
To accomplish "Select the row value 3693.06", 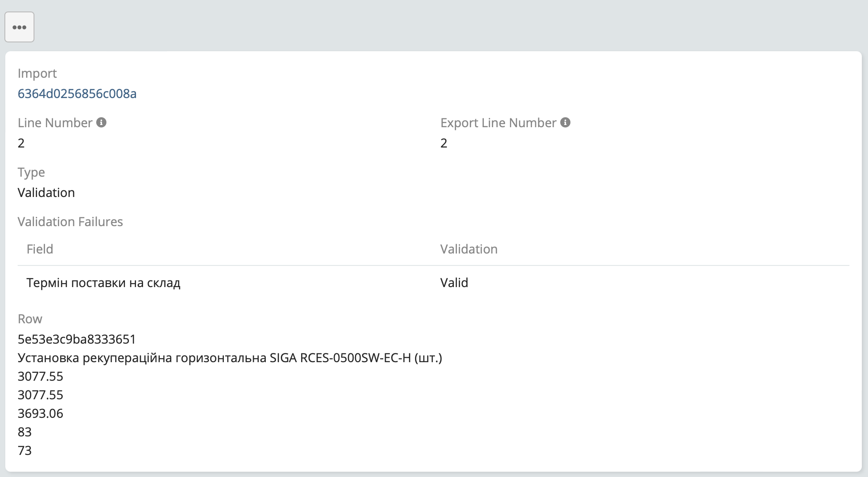I will point(41,413).
